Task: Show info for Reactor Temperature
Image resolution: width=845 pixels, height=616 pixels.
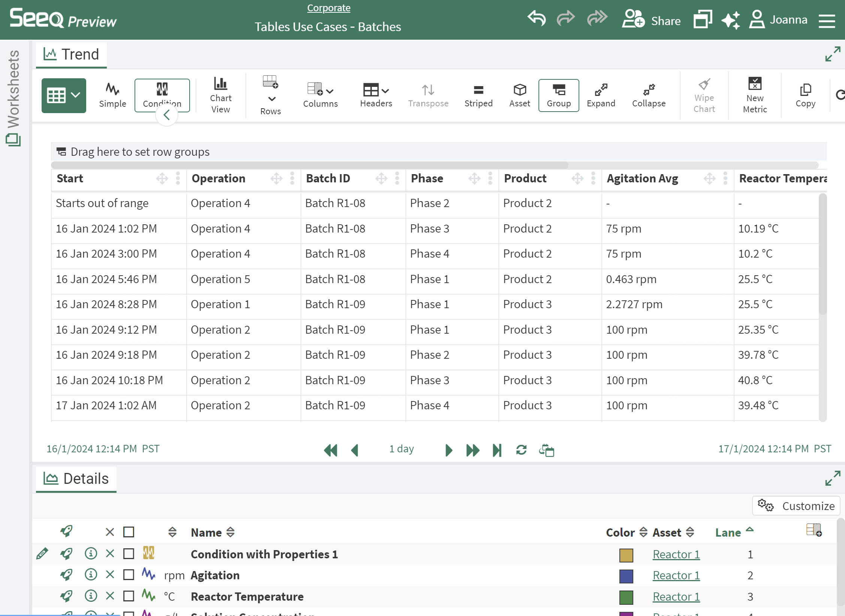Action: [x=91, y=596]
